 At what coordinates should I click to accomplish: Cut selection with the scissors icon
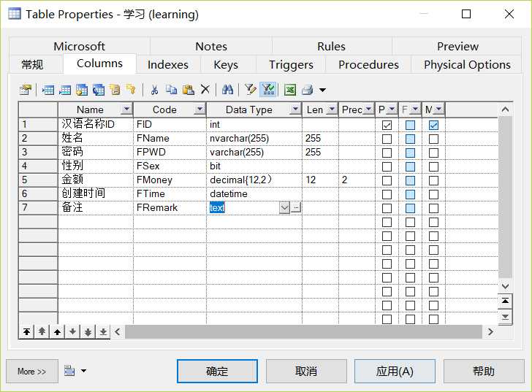pyautogui.click(x=154, y=90)
